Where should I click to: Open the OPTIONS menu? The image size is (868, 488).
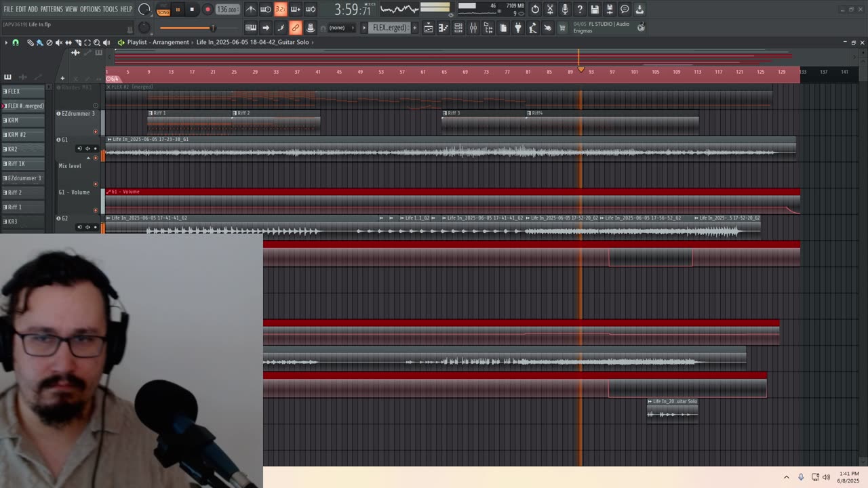point(90,9)
